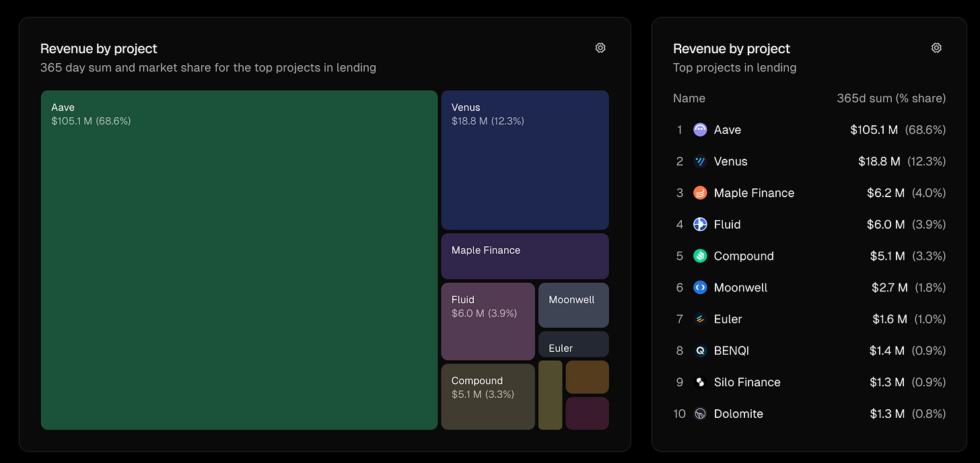
Task: Open Dolomite name in projects list
Action: click(x=738, y=414)
